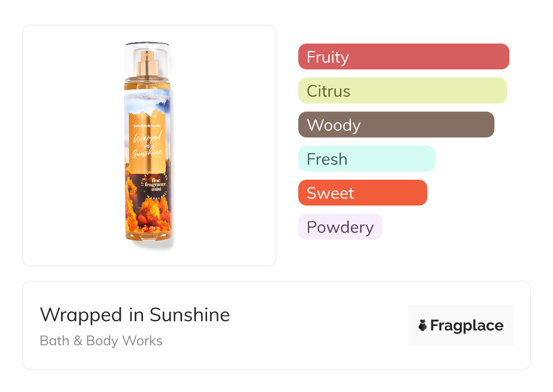The height and width of the screenshot is (392, 553).
Task: Click the small brand name on the bottle
Action: 147,124
